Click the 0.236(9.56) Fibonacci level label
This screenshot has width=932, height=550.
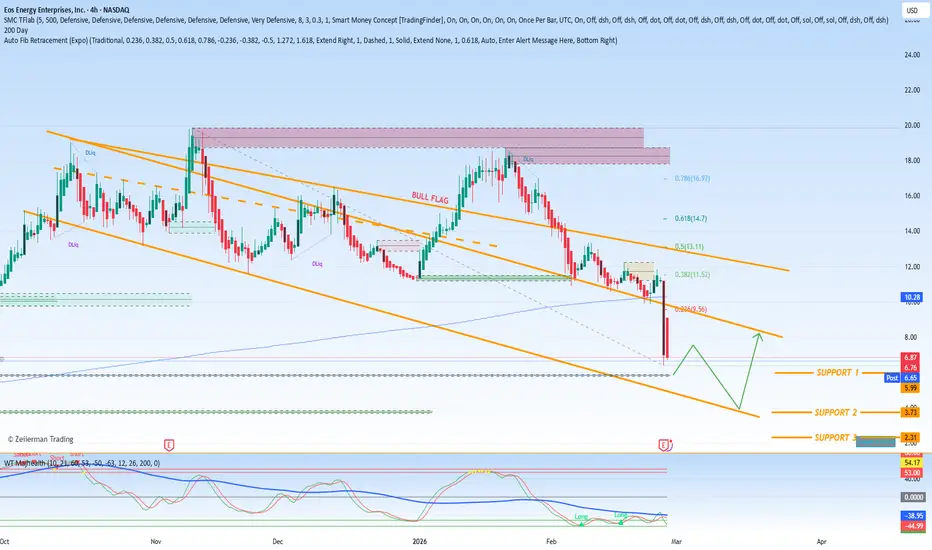690,309
